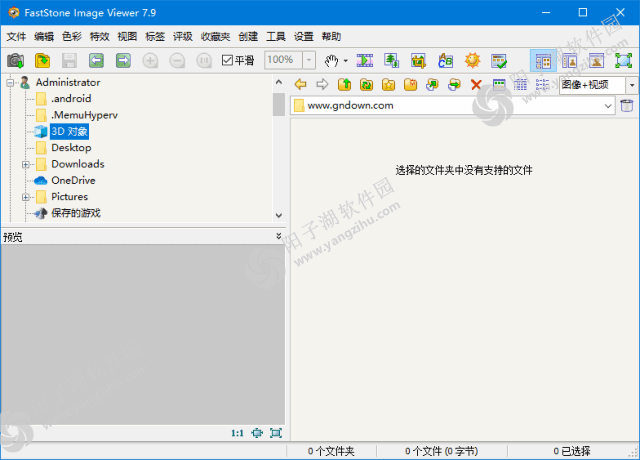Viewport: 640px width, 460px height.
Task: Go to the previous image with the green left arrow
Action: pyautogui.click(x=96, y=61)
